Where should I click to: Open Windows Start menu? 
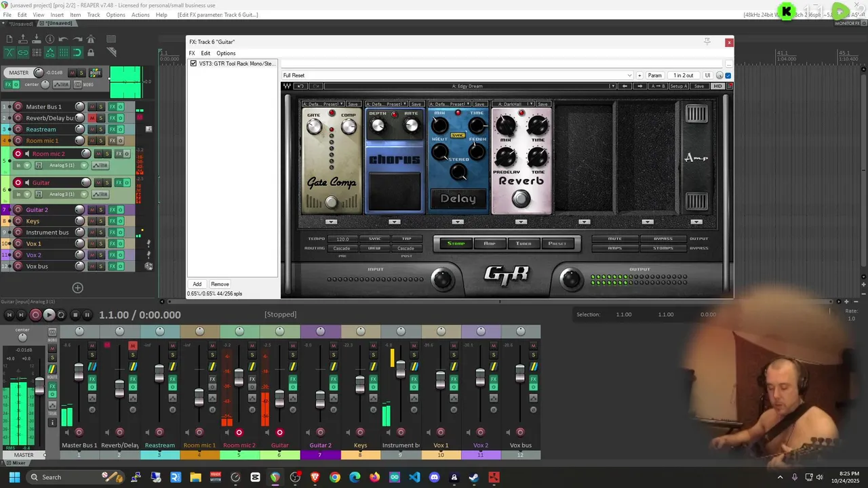(x=14, y=477)
